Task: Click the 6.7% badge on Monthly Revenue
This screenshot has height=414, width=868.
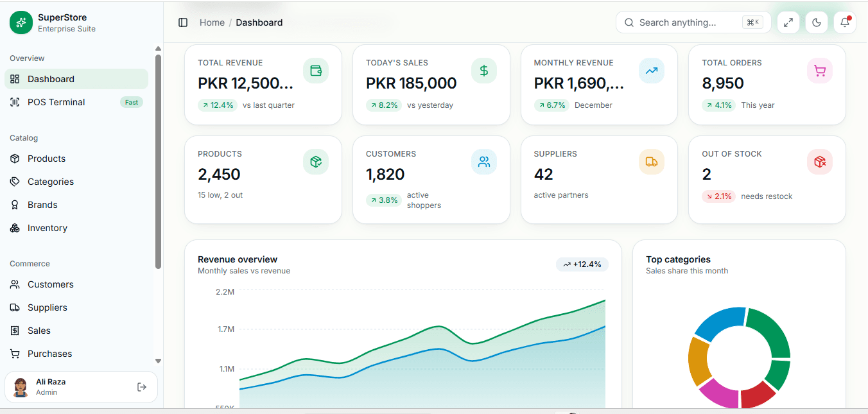Action: 551,105
